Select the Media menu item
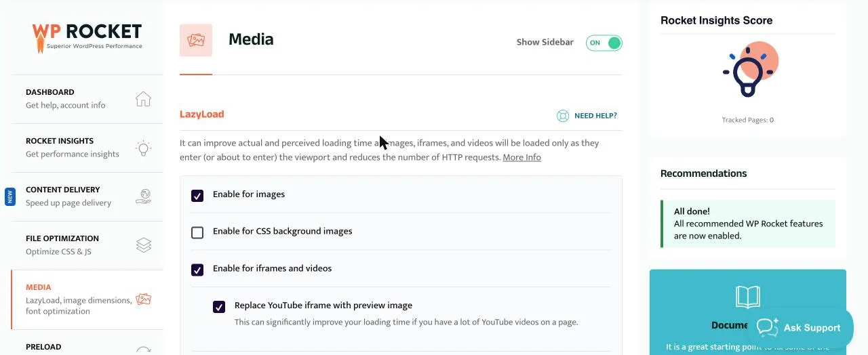 pos(87,299)
